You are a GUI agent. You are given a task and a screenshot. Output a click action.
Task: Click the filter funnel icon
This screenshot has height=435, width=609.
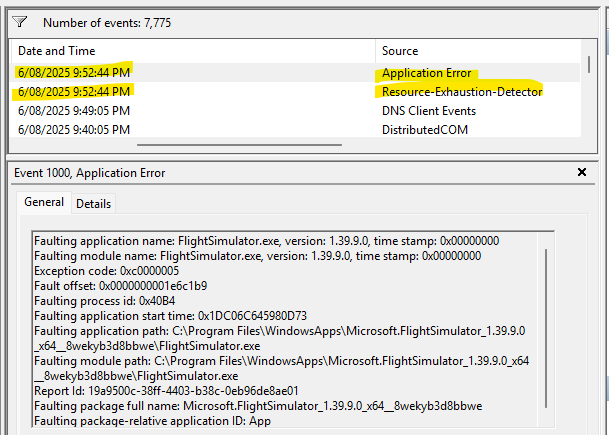pyautogui.click(x=21, y=19)
